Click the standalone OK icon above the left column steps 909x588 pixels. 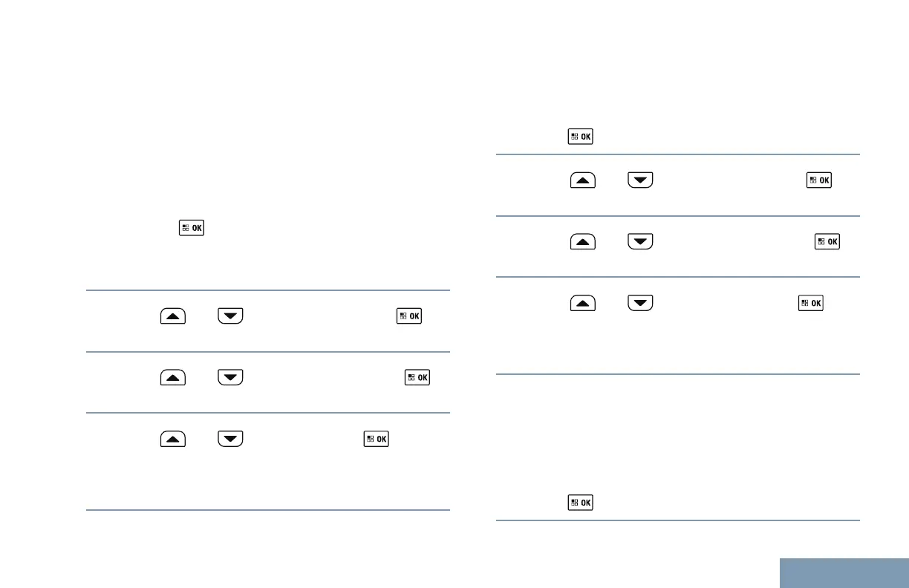pos(190,228)
